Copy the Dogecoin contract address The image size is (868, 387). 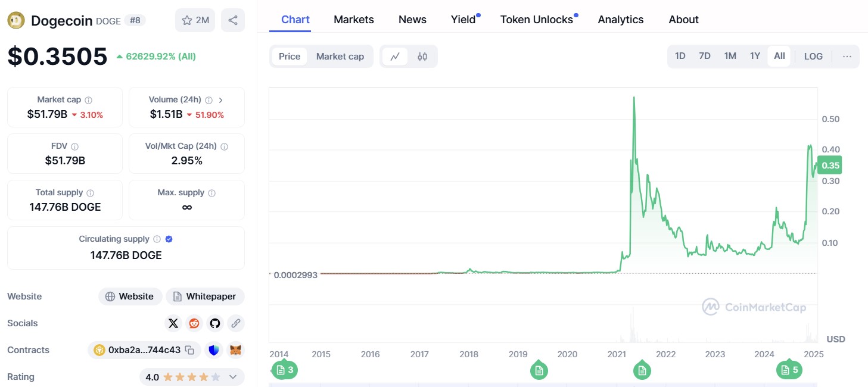point(189,350)
